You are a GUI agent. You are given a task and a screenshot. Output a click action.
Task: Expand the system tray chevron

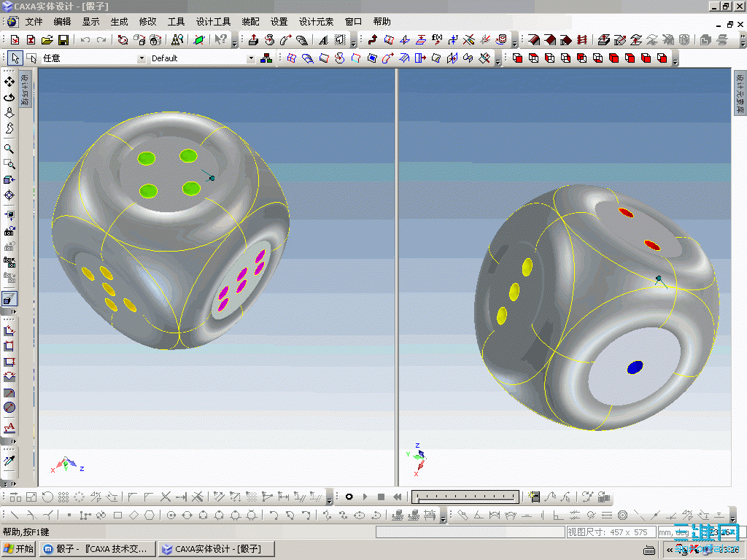670,550
